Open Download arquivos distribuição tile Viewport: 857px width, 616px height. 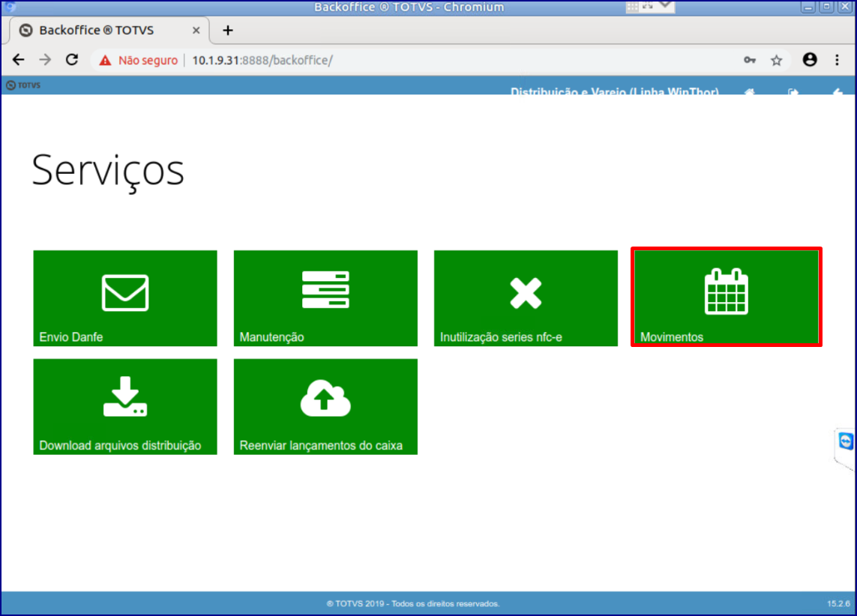pyautogui.click(x=125, y=406)
